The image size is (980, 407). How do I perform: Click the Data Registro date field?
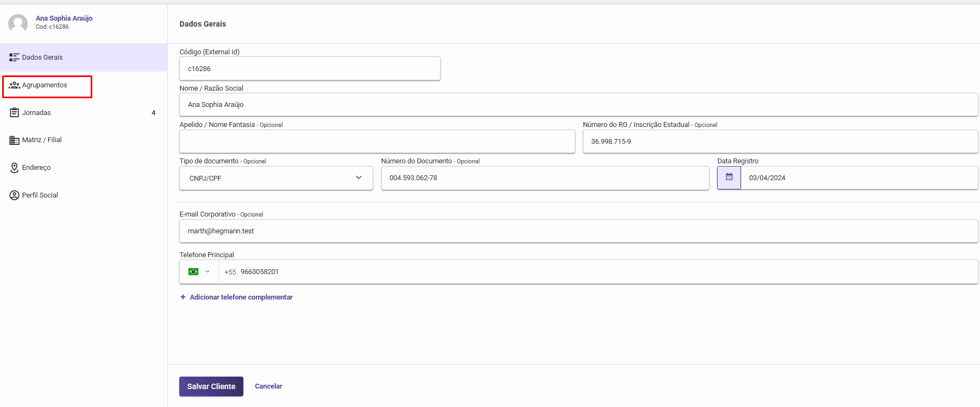click(859, 178)
